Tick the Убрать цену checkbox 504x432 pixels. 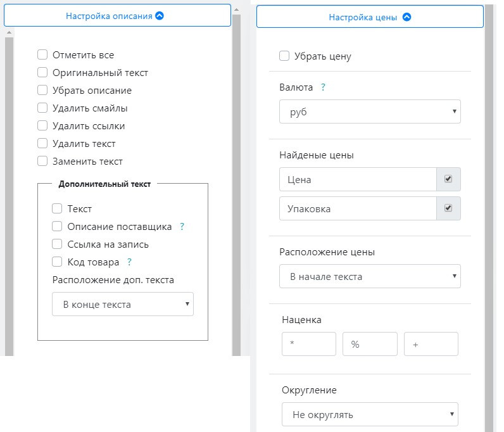coord(284,56)
